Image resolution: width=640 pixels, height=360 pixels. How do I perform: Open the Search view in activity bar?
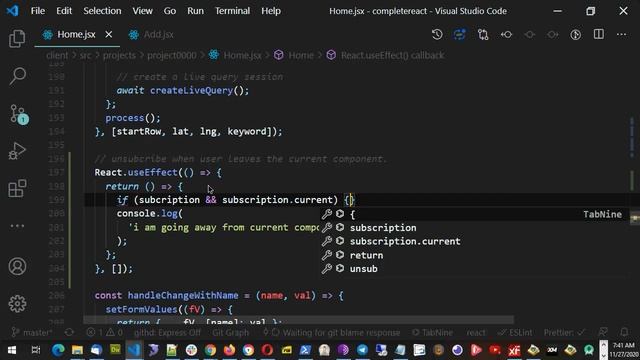click(x=17, y=76)
